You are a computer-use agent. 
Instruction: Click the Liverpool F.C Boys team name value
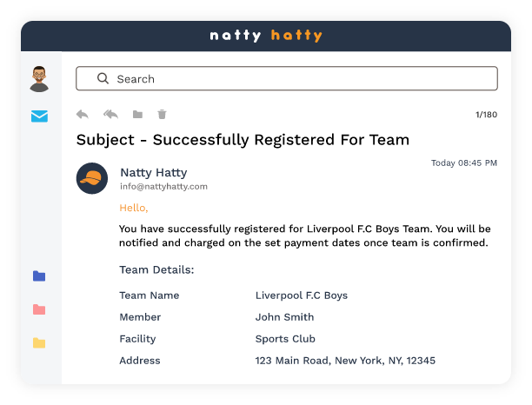[x=301, y=295]
